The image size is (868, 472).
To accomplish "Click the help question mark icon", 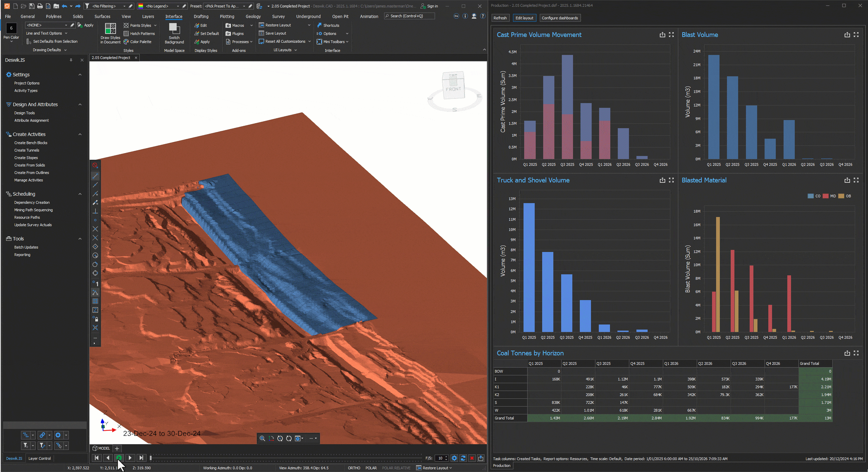I will point(483,16).
